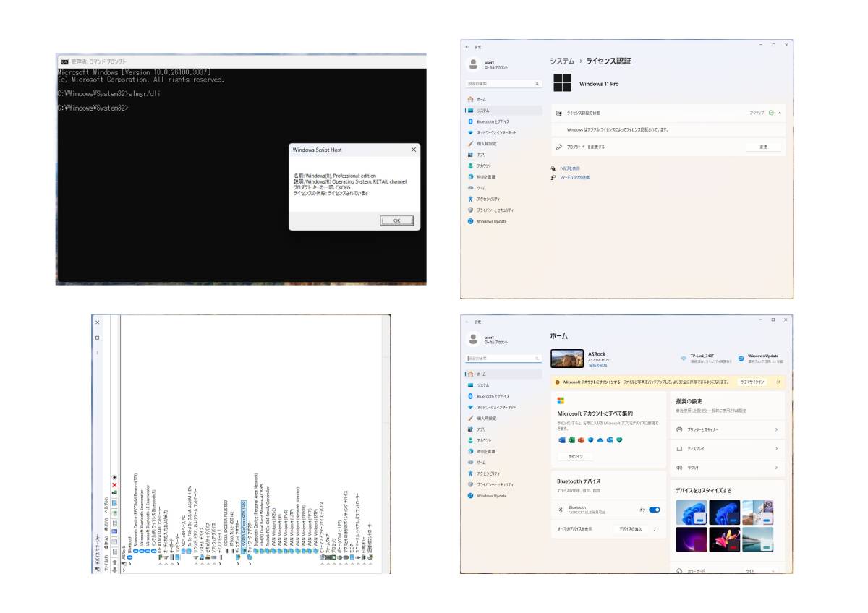Click the blue help icon in Device Manager toolbar
Image resolution: width=868 pixels, height=613 pixels.
[x=114, y=531]
